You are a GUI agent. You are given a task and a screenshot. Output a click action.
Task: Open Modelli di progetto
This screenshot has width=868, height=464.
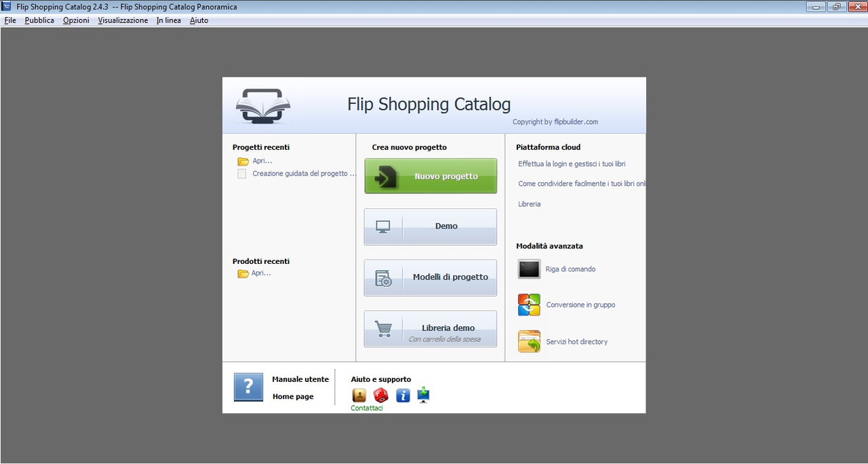coord(431,277)
